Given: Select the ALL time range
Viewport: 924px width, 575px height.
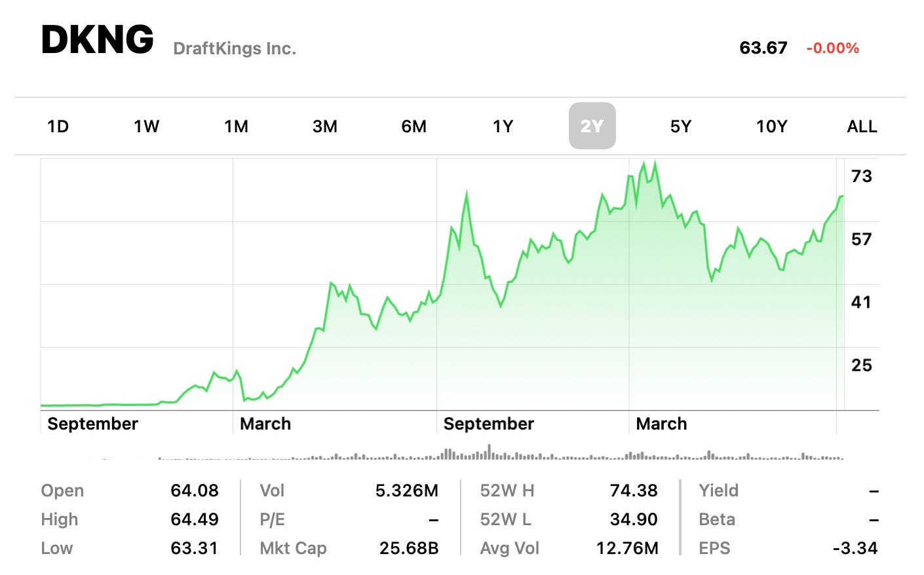Looking at the screenshot, I should pos(862,126).
